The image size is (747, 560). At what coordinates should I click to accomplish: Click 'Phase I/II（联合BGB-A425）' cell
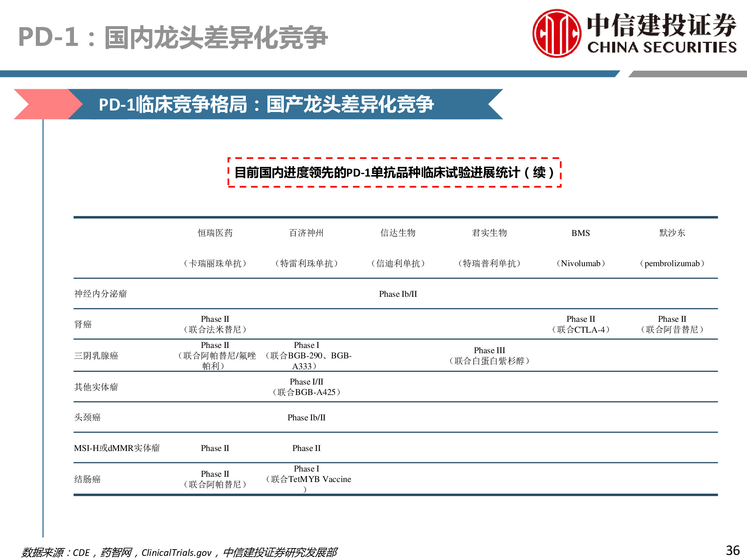click(307, 387)
